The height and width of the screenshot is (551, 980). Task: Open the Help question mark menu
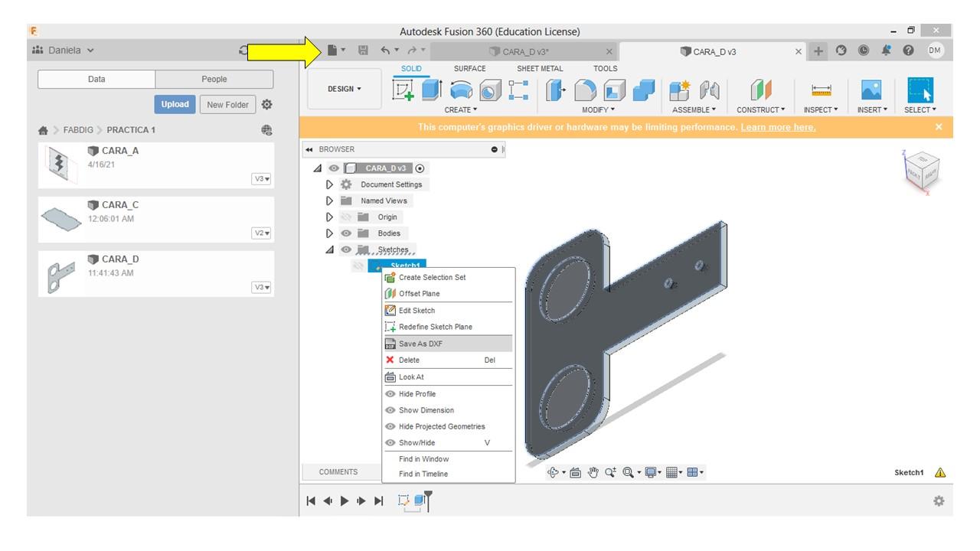click(909, 51)
